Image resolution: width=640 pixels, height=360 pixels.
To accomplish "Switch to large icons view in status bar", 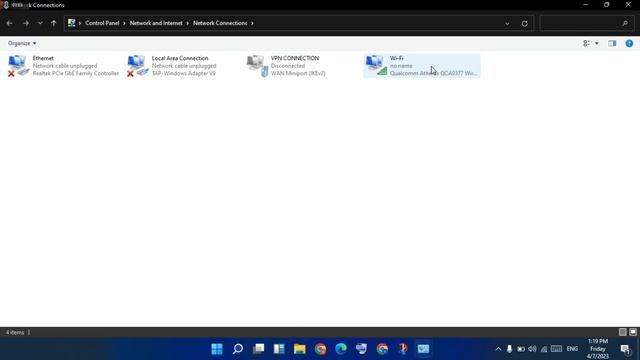I will click(x=633, y=332).
